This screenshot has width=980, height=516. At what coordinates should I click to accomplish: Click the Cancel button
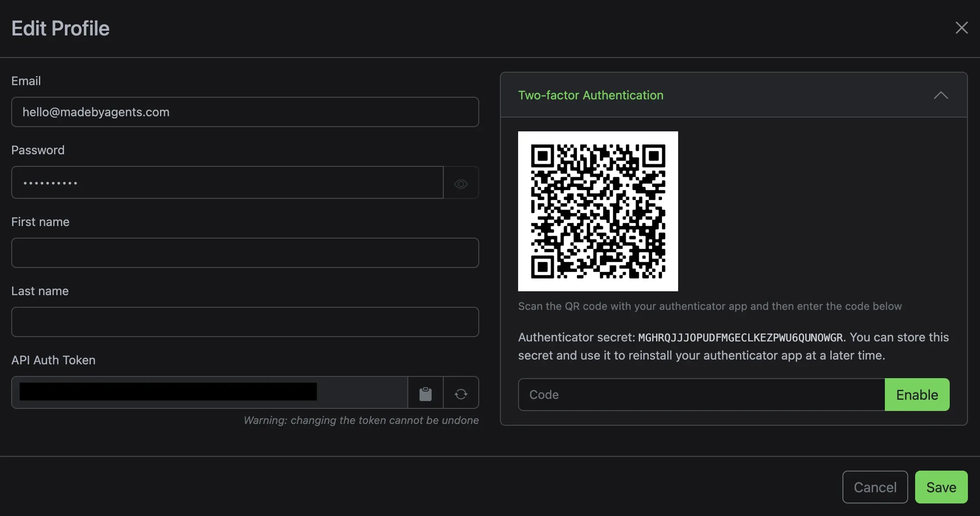[x=875, y=487]
